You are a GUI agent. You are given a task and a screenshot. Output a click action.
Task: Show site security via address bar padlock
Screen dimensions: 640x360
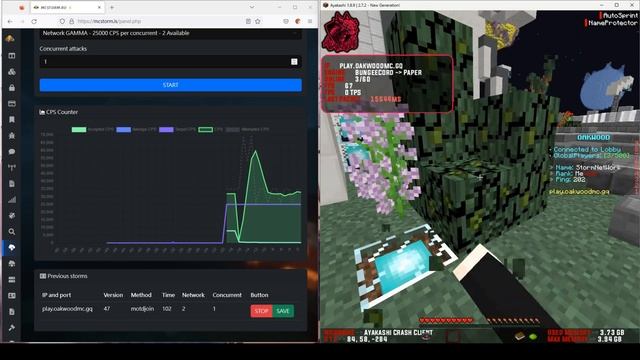coord(71,21)
